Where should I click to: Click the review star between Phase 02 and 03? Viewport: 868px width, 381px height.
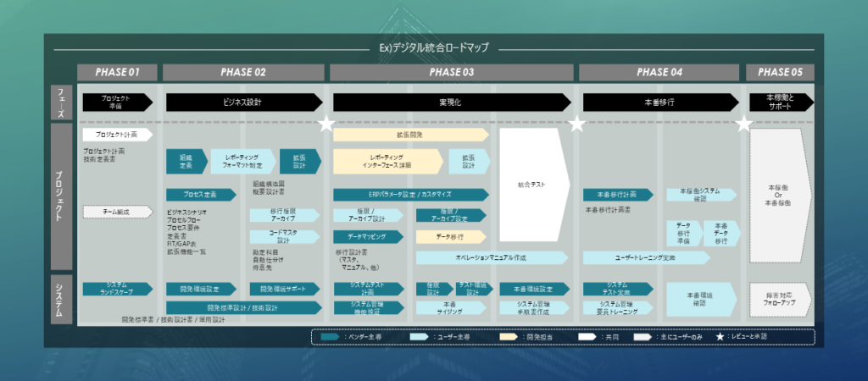click(325, 124)
